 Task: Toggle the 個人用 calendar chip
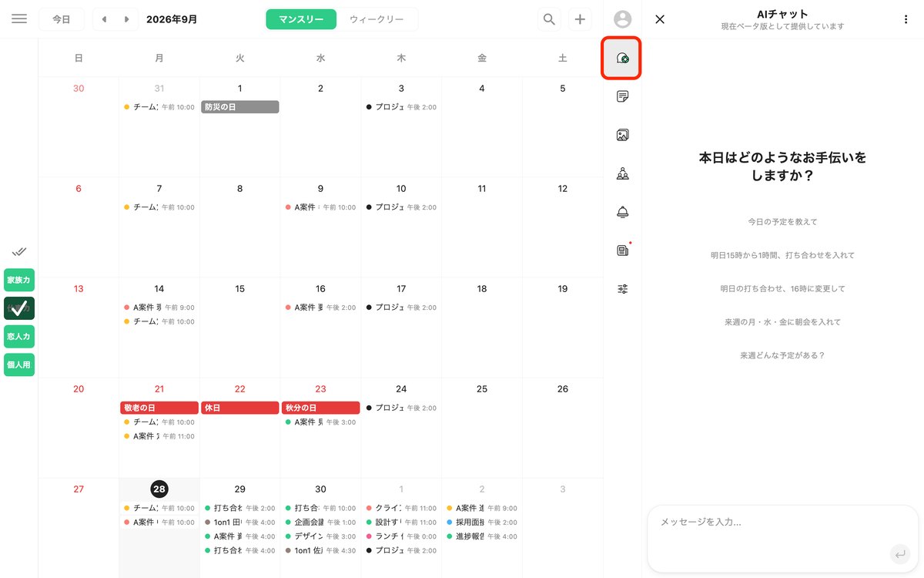[x=19, y=365]
